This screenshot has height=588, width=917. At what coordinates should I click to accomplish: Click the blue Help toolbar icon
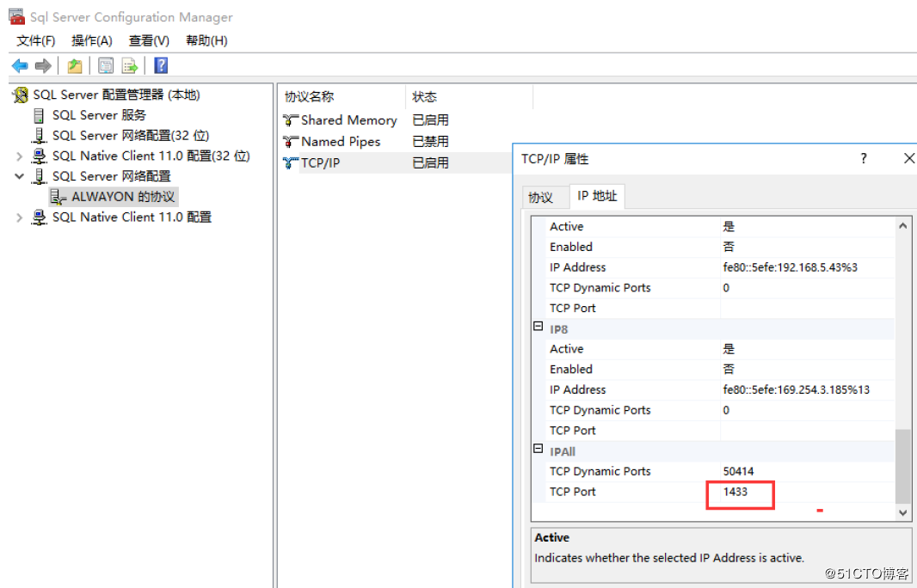coord(161,65)
